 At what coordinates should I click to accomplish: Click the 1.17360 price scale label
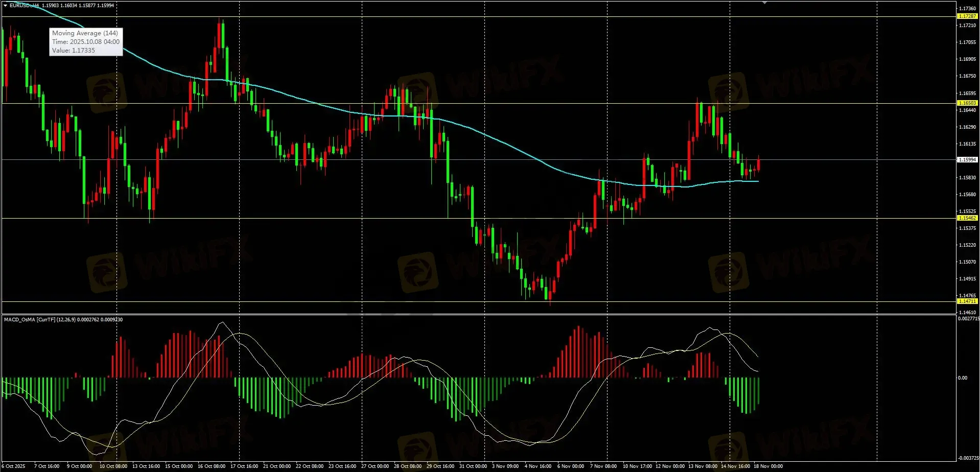click(x=967, y=9)
